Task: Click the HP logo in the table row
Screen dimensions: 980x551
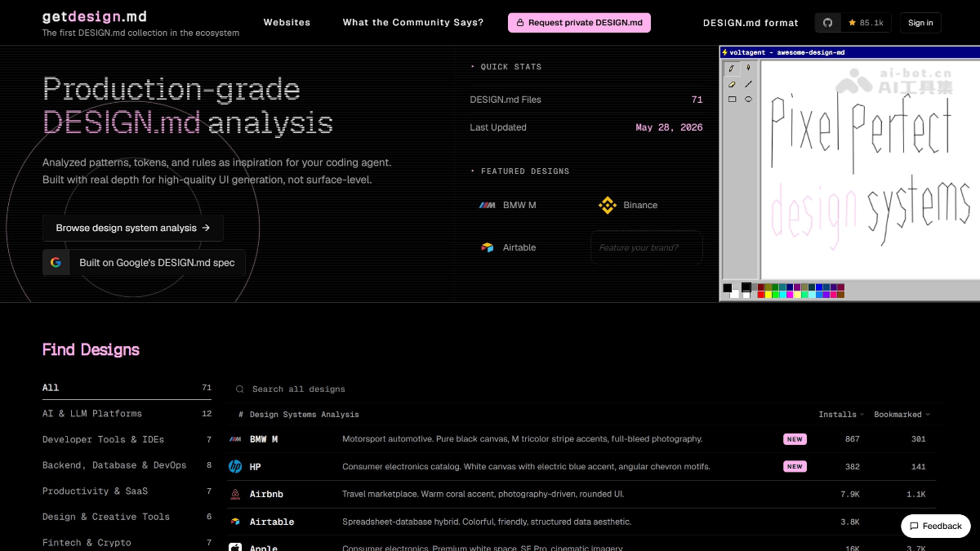Action: click(x=235, y=466)
